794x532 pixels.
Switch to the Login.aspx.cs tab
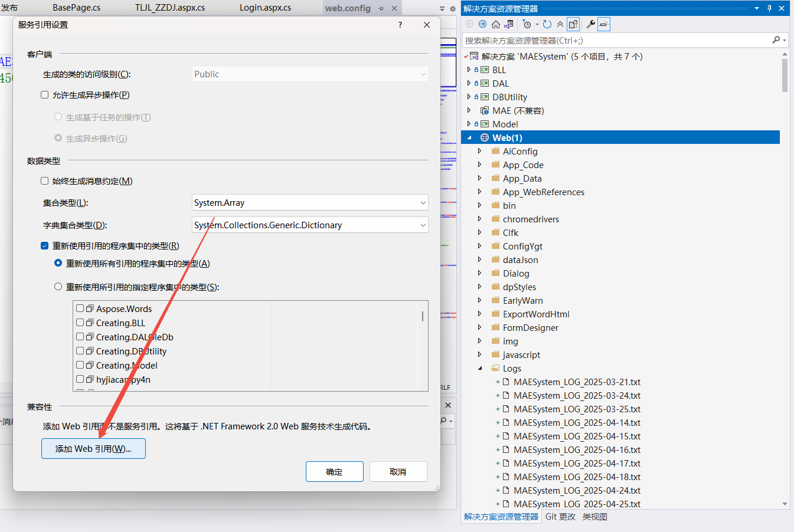pos(265,8)
